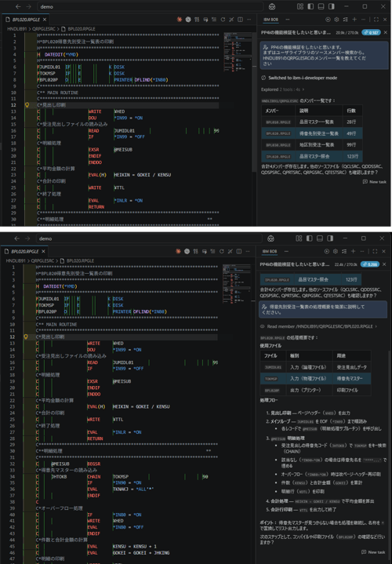
Task: Click refresh icon in top editor toolbar
Action: click(223, 20)
